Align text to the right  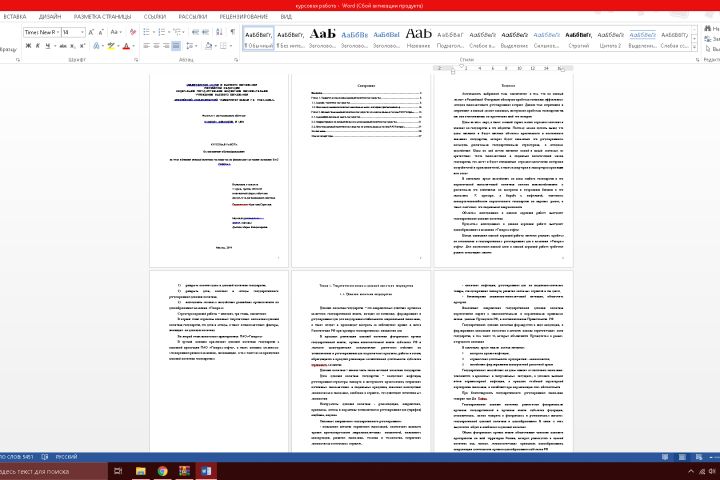166,46
